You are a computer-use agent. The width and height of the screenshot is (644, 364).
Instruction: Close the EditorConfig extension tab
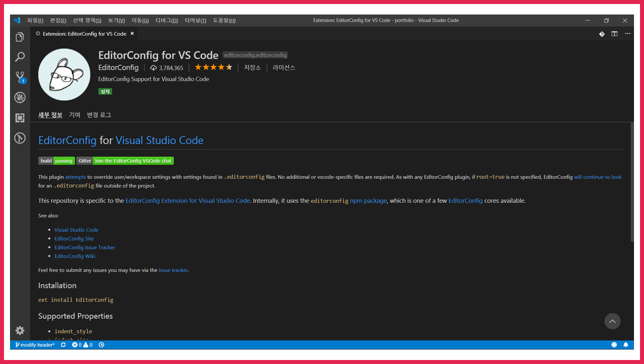tap(132, 34)
